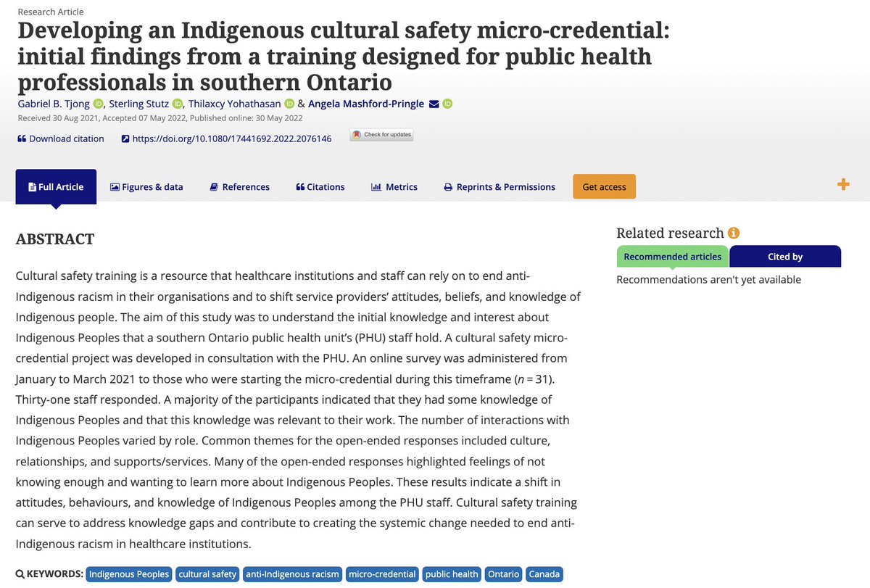Click the keywords magnifier icon
This screenshot has height=588, width=870.
[20, 574]
